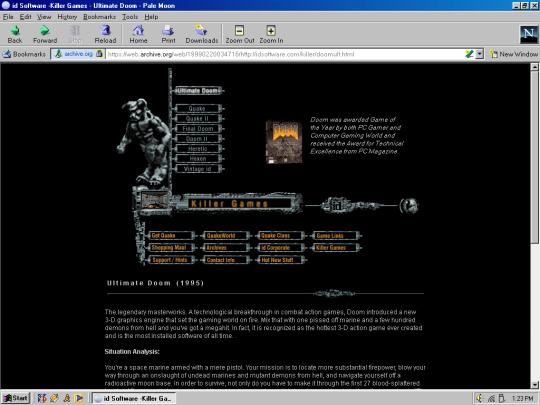Go Back using the green arrow icon

pyautogui.click(x=15, y=34)
